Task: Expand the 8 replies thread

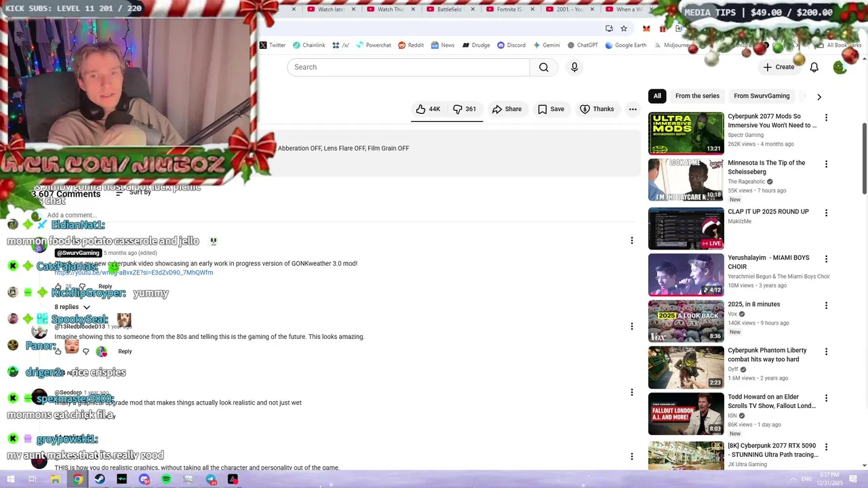Action: click(72, 307)
